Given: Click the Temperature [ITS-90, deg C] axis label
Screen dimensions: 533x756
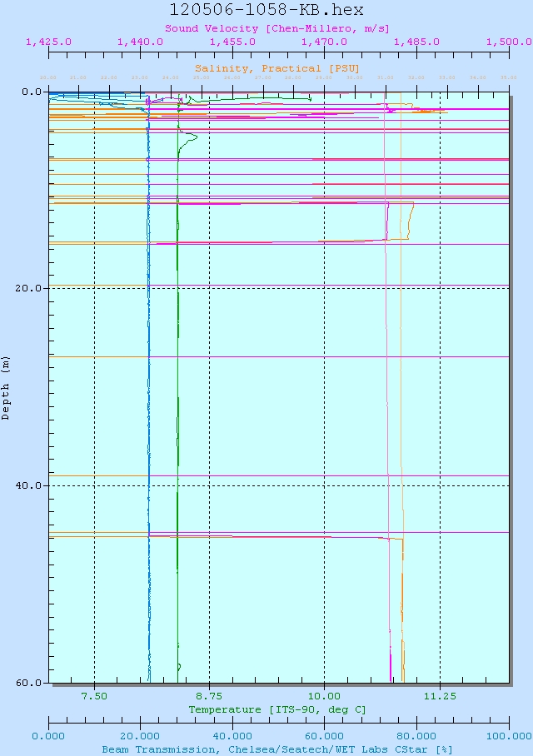Looking at the screenshot, I should pos(276,709).
